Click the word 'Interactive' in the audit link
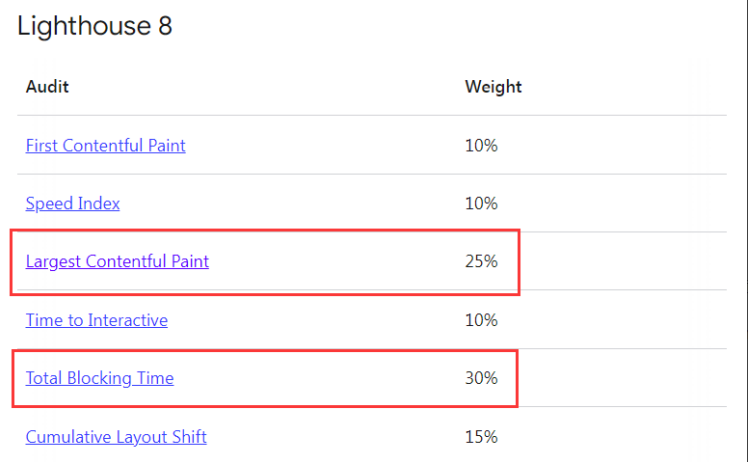 [x=128, y=320]
